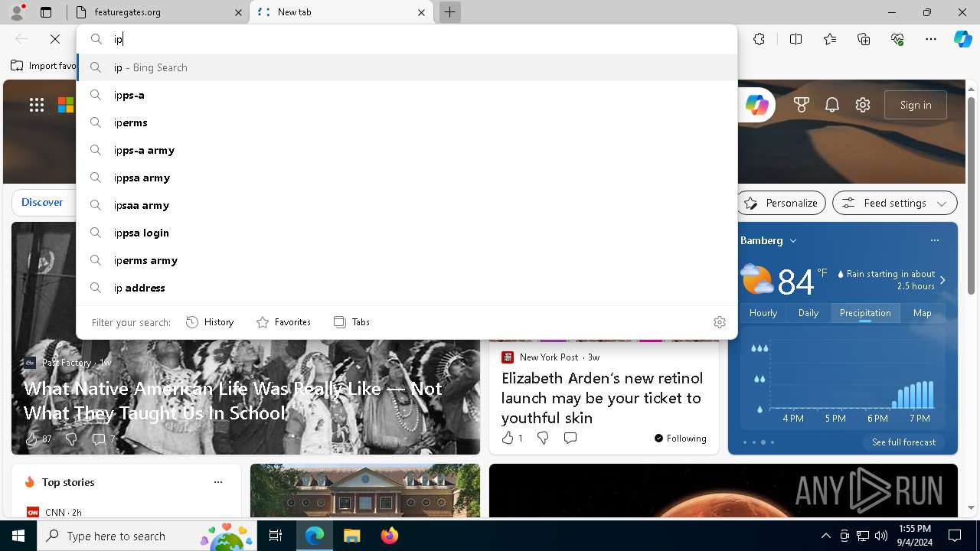This screenshot has height=551, width=980.
Task: Select the Precipitation weather tab
Action: pos(865,313)
